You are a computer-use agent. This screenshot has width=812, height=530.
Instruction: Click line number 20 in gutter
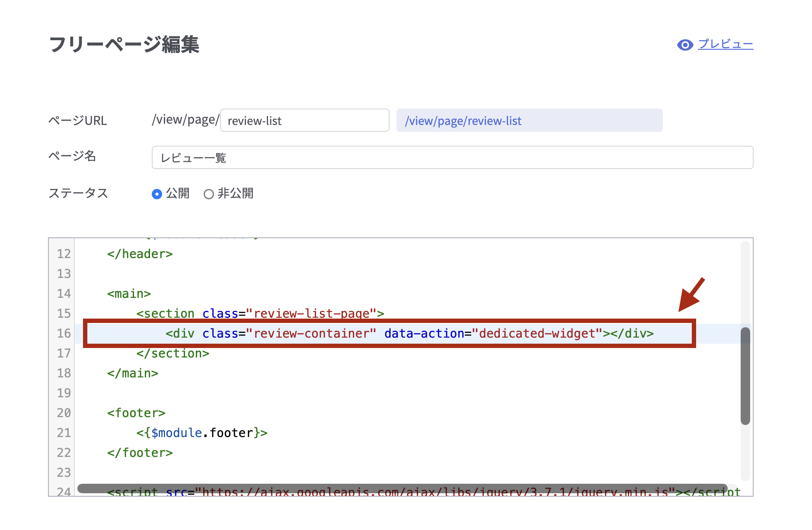coord(64,413)
